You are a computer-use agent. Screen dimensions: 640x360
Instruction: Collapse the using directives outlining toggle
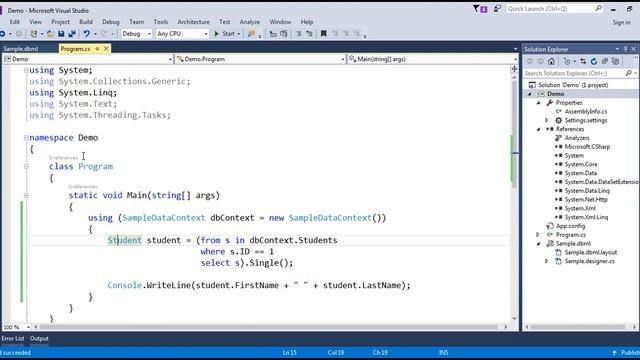coord(26,70)
